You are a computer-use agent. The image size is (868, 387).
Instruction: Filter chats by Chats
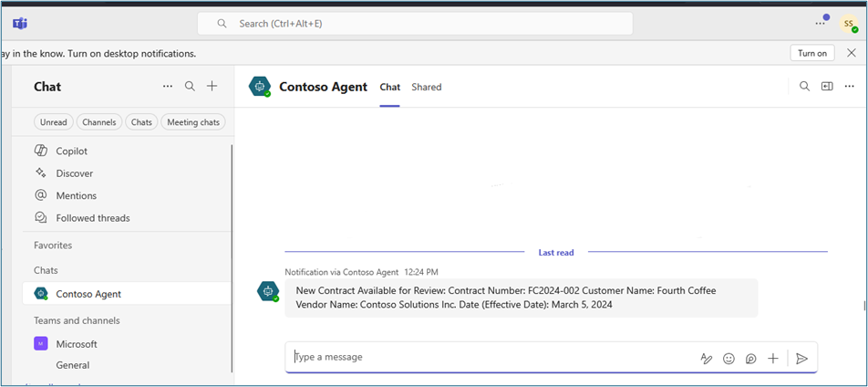tap(141, 122)
